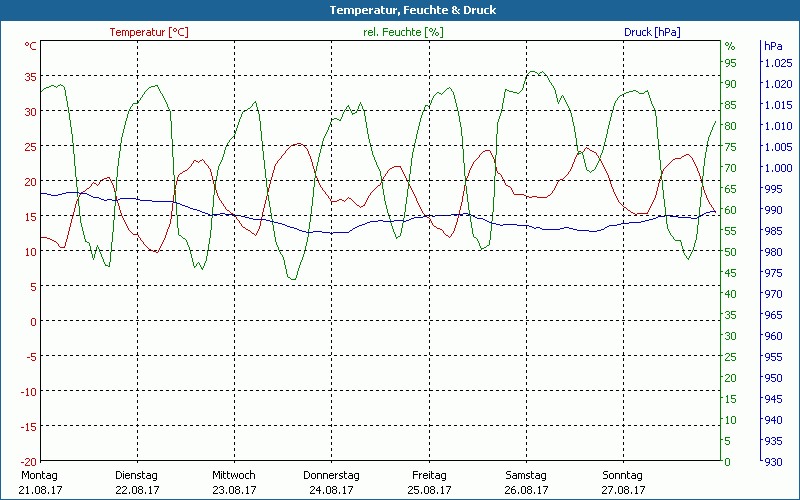
Task: Click the "35" temperature axis value
Action: click(31, 77)
